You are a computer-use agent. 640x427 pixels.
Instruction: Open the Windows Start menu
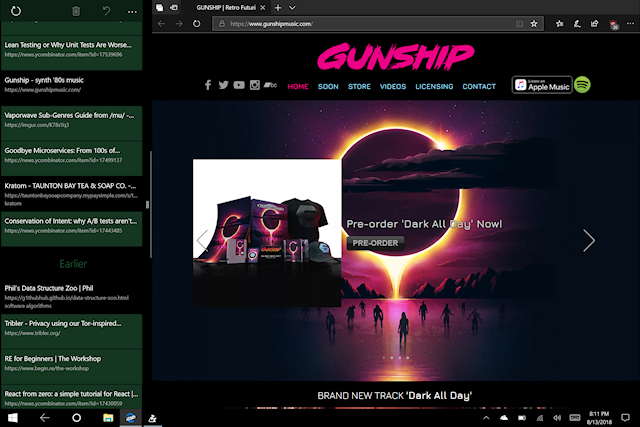(13, 418)
